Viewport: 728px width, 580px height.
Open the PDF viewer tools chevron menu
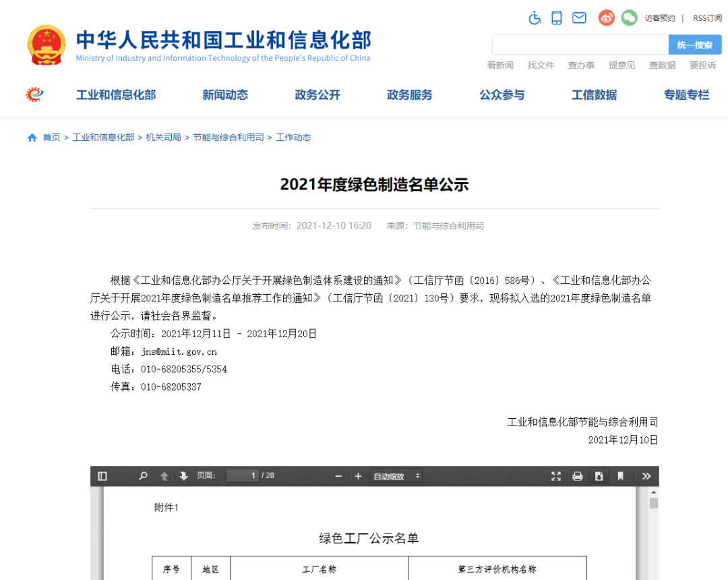click(646, 476)
